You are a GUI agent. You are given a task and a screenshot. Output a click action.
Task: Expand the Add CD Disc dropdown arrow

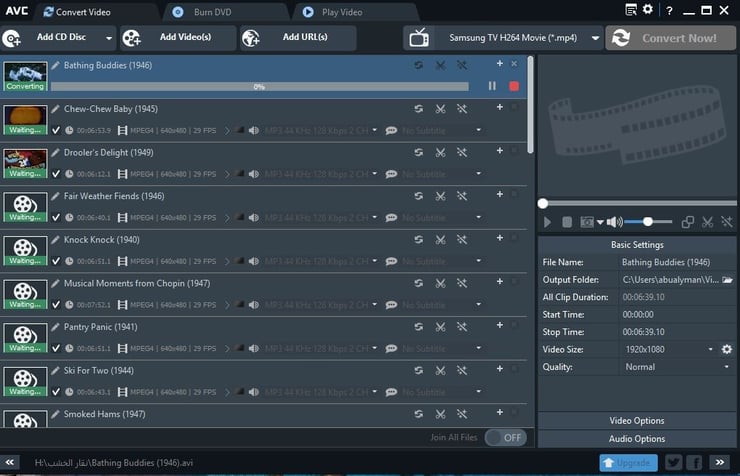[x=109, y=38]
